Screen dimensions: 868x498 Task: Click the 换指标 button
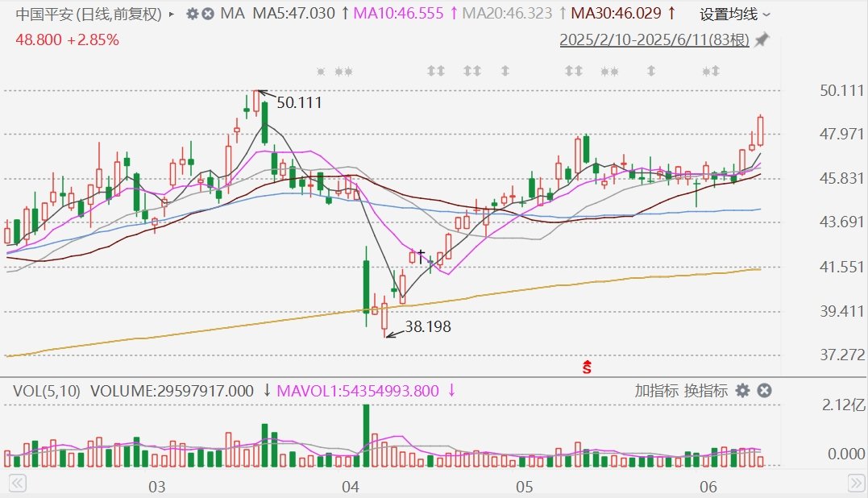pos(706,391)
